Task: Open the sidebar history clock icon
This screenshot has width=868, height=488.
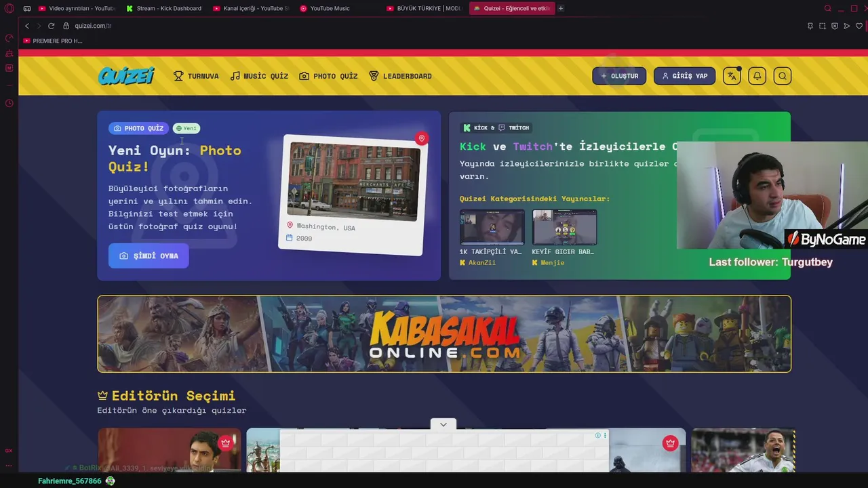Action: (9, 103)
